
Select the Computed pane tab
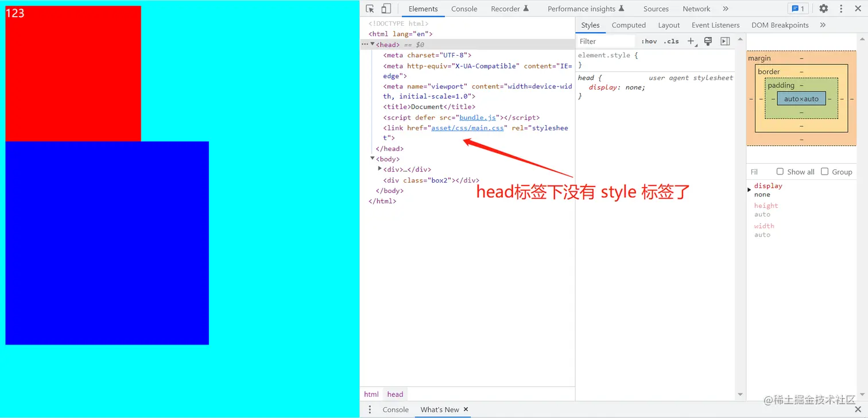tap(629, 25)
